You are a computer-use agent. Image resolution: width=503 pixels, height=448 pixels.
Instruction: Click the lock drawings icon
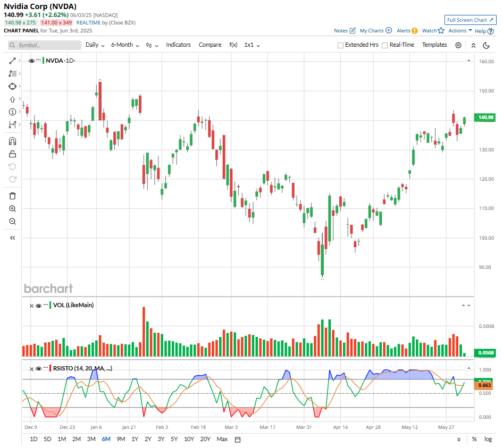13,154
